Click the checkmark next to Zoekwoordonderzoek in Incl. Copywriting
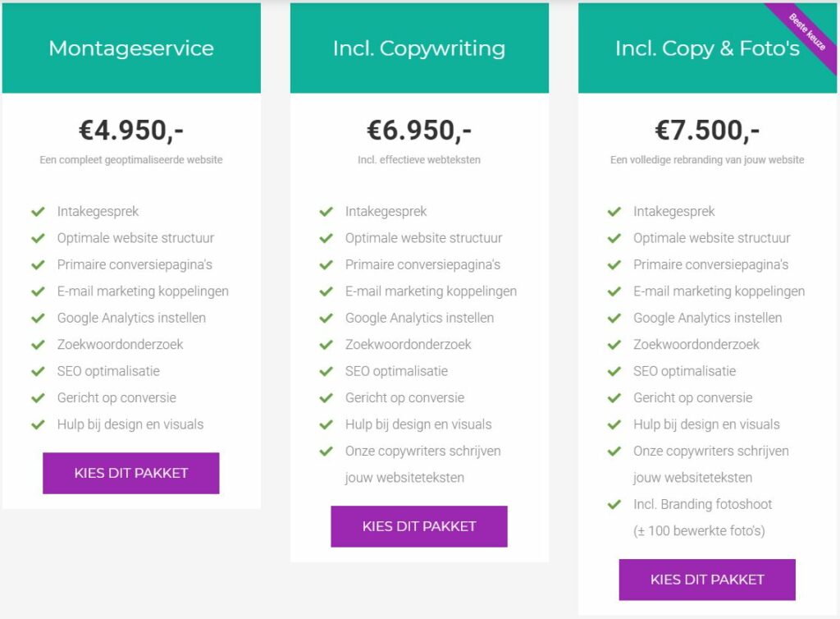 tap(326, 345)
